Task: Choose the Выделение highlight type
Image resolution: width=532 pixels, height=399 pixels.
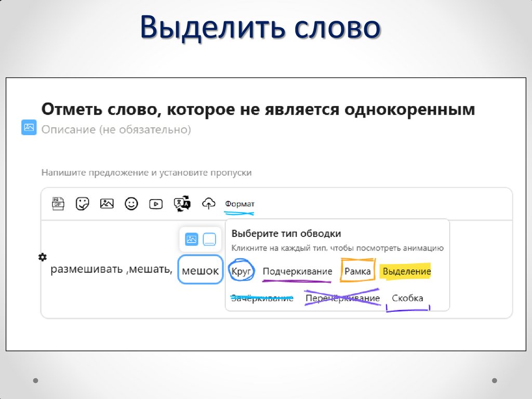Action: tap(406, 271)
